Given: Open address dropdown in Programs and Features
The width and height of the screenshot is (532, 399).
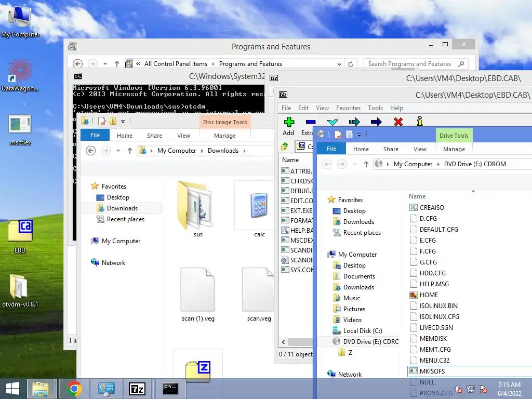Looking at the screenshot, I should [x=339, y=64].
